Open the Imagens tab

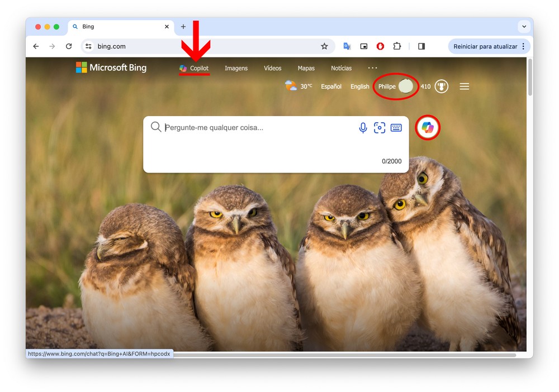click(236, 68)
